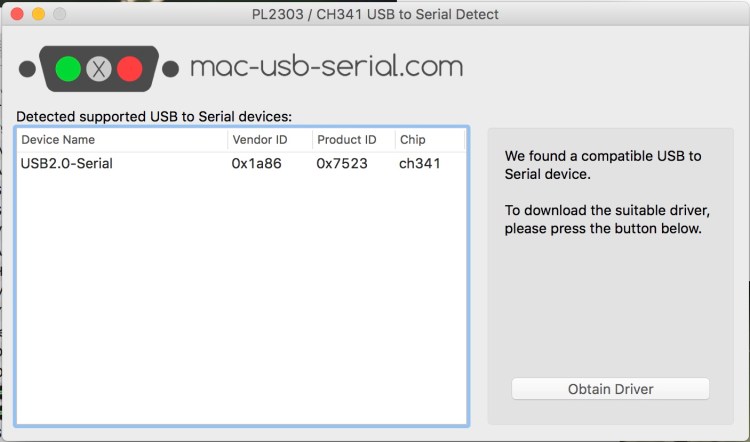Click the dark dot left of the logo

pyautogui.click(x=27, y=69)
